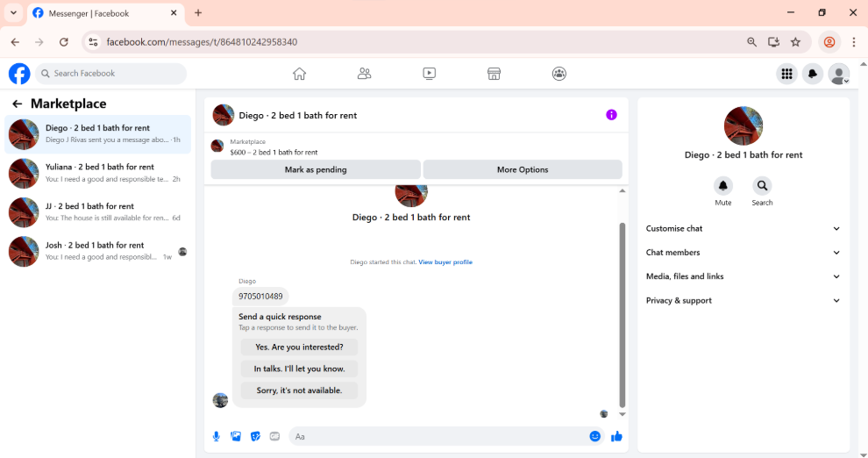The width and height of the screenshot is (868, 458).
Task: Open conversation information purple icon
Action: tap(611, 115)
